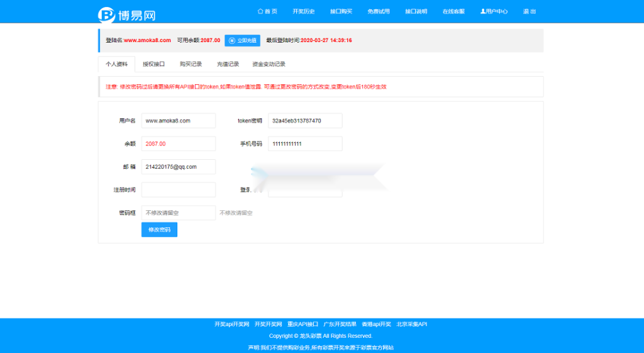Open 接口购买 in navigation
This screenshot has height=353, width=644.
[341, 11]
